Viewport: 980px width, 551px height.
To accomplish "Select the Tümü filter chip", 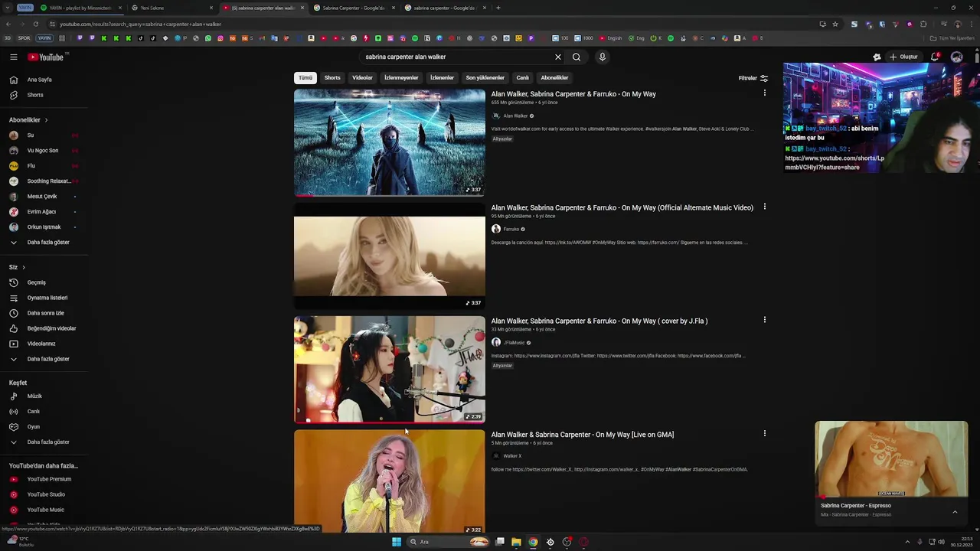I will click(x=305, y=78).
